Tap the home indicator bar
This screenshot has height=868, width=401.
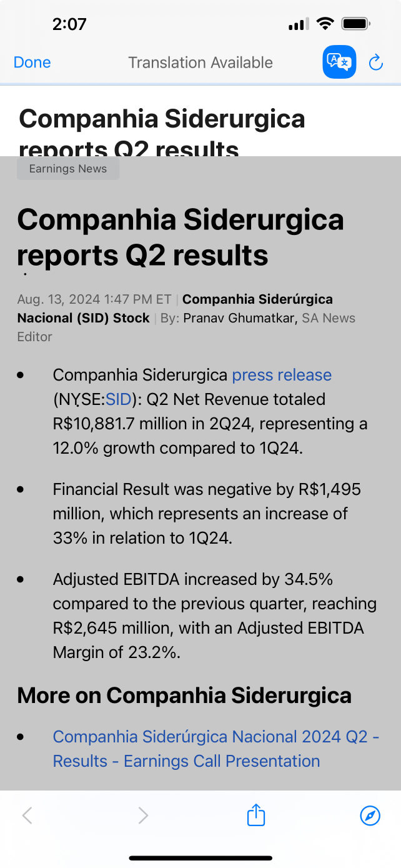click(200, 858)
